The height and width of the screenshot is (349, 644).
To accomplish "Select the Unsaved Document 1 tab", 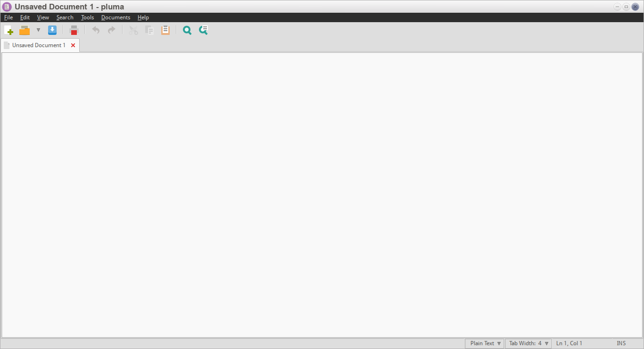I will pos(40,45).
